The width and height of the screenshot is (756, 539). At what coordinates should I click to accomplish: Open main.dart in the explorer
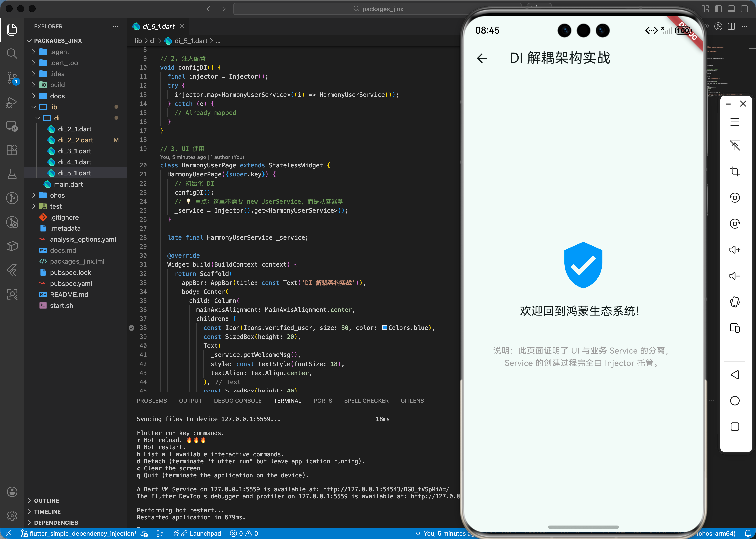point(68,184)
